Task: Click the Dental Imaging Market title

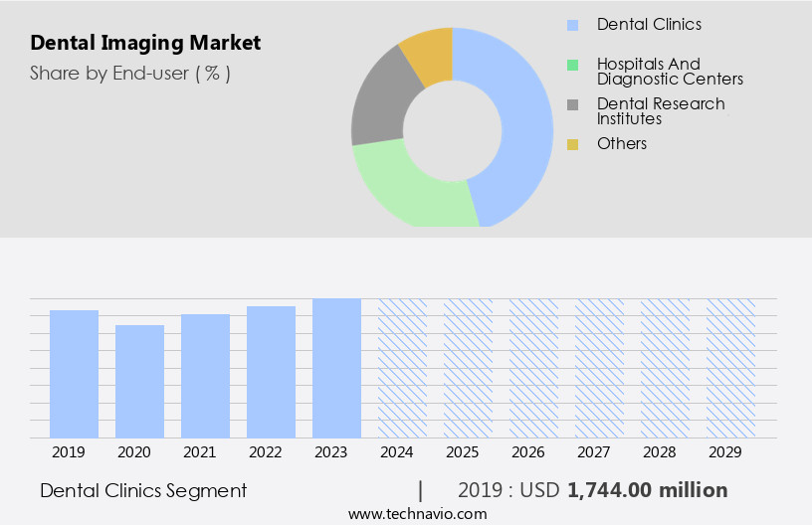Action: 145,43
